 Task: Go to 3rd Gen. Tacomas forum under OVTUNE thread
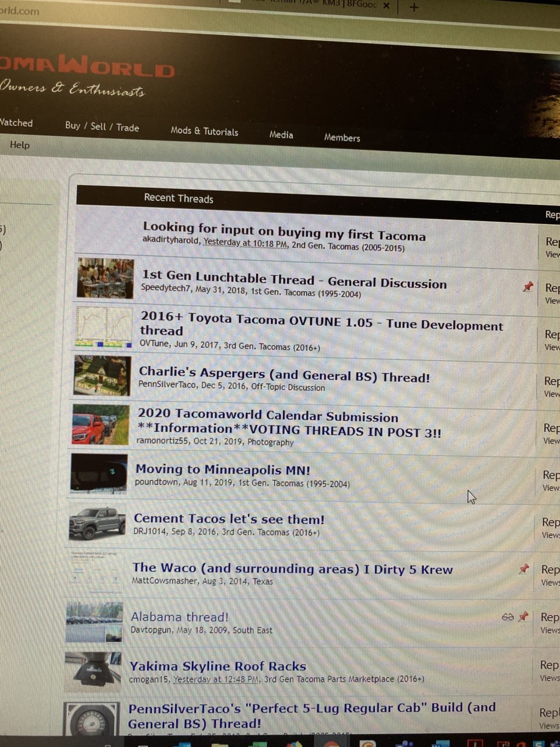coord(272,346)
